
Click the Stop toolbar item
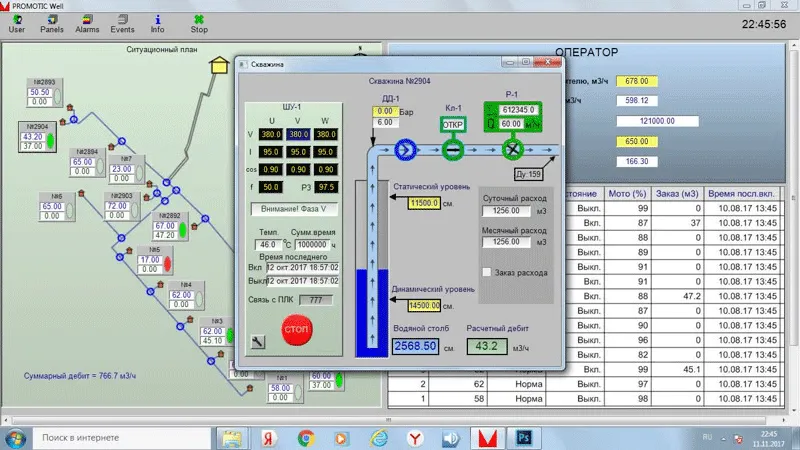pyautogui.click(x=199, y=24)
